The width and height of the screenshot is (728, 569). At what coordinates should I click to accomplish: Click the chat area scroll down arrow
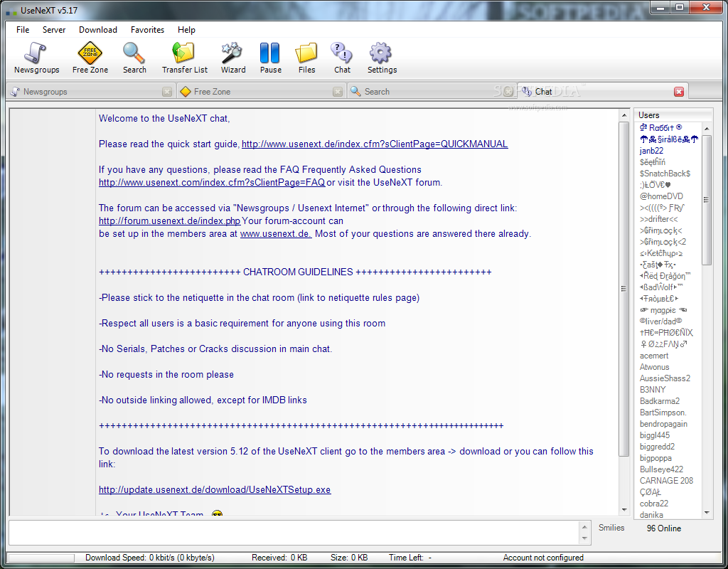(x=624, y=510)
